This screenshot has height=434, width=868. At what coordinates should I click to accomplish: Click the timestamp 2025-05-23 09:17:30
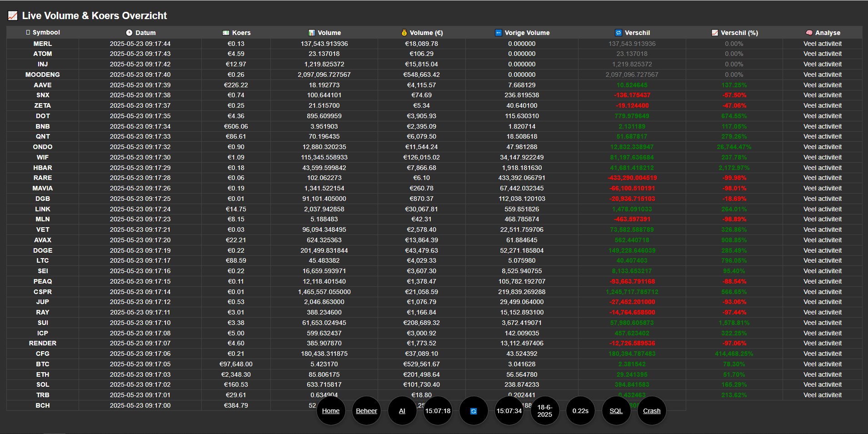(140, 157)
